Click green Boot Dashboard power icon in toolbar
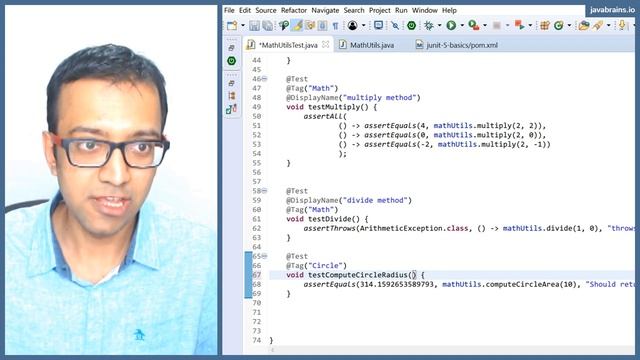 point(411,26)
